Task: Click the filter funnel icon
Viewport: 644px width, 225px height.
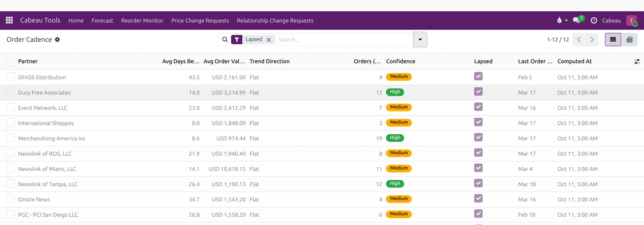Action: pos(237,40)
